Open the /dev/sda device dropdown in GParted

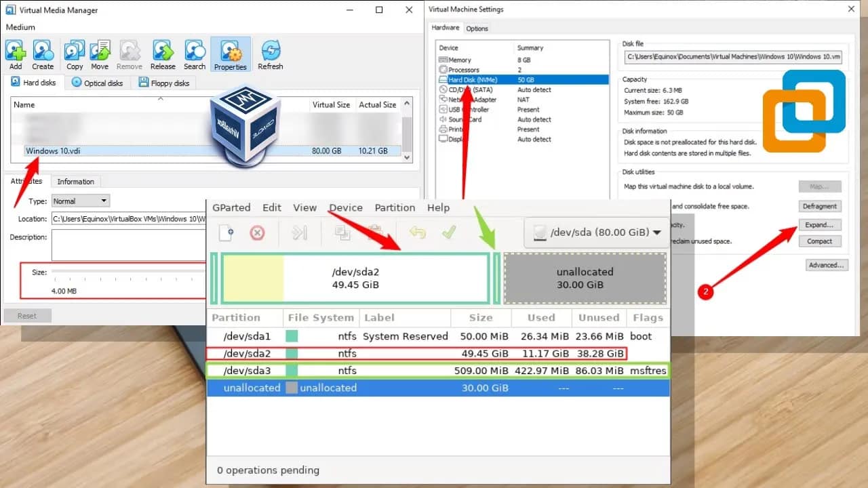click(595, 232)
